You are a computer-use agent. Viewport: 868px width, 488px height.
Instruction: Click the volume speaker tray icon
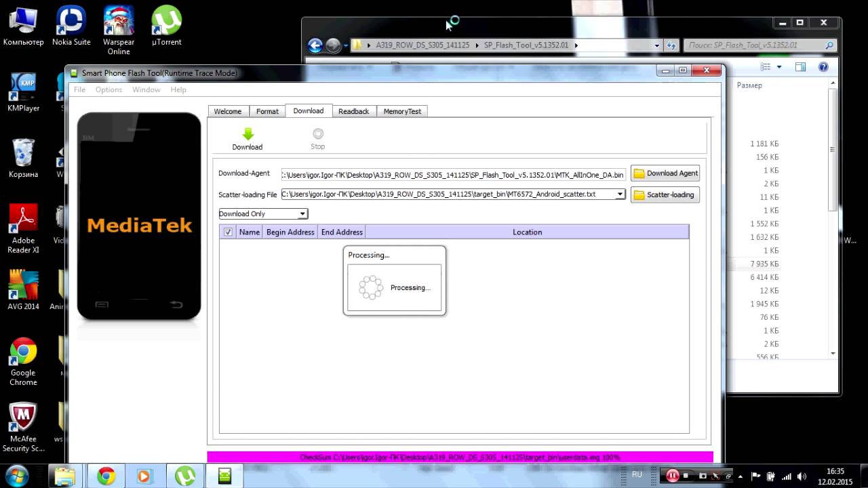point(803,476)
